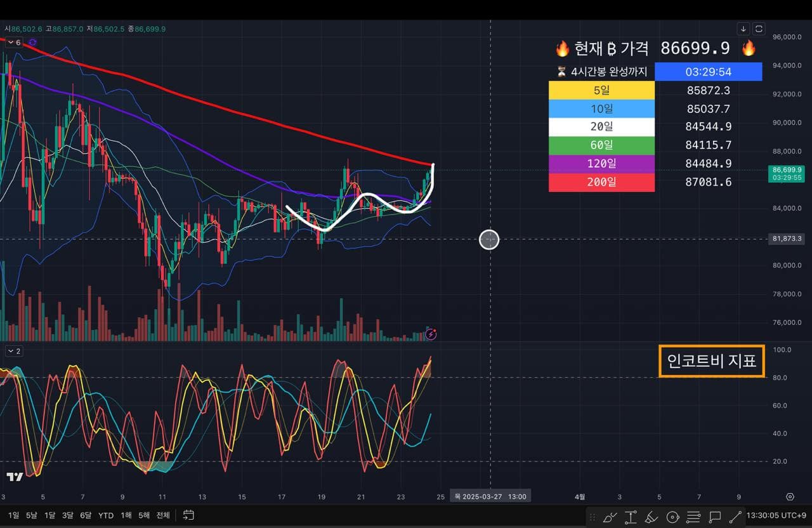
Task: Click the lightning icon near volume bars
Action: [x=431, y=334]
